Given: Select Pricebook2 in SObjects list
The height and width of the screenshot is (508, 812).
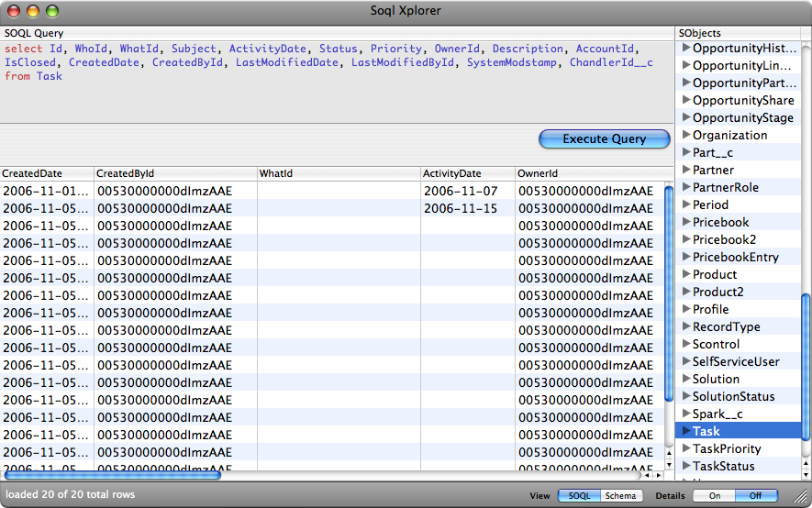Looking at the screenshot, I should pyautogui.click(x=739, y=239).
